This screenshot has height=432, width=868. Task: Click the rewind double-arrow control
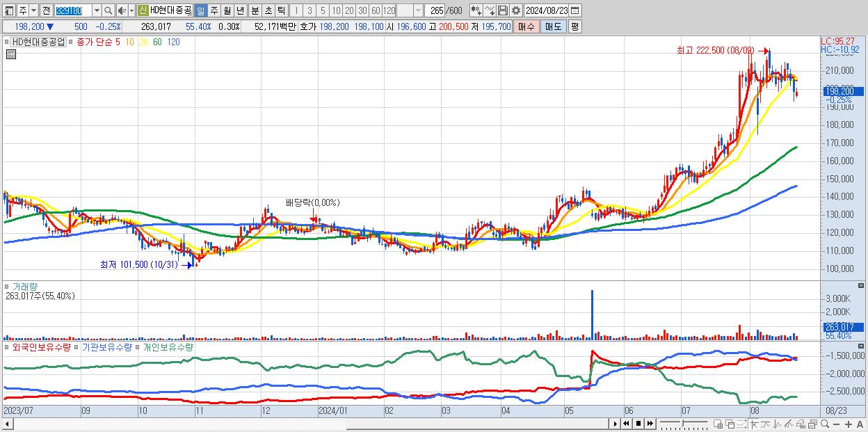pyautogui.click(x=626, y=424)
